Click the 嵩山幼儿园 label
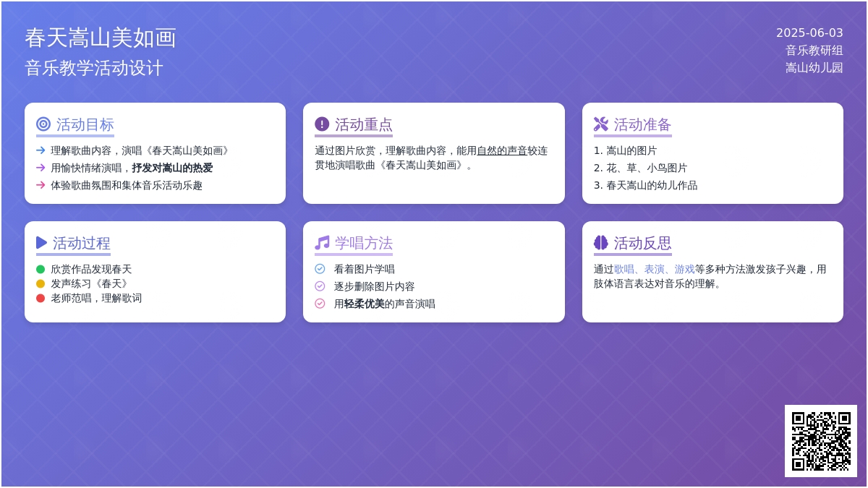868x488 pixels. pyautogui.click(x=814, y=68)
